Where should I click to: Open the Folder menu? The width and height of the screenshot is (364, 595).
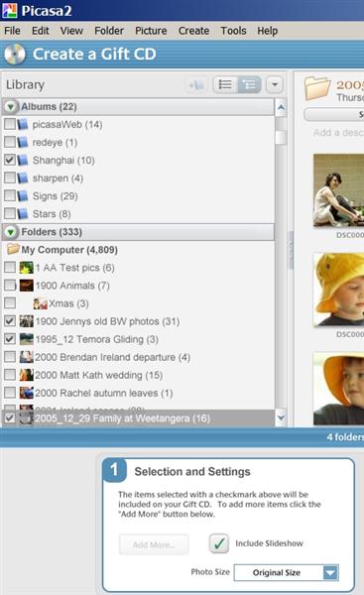tap(109, 31)
